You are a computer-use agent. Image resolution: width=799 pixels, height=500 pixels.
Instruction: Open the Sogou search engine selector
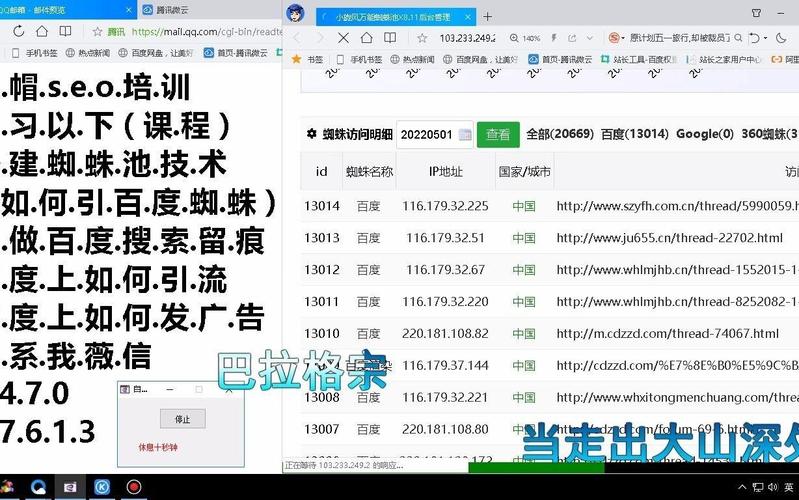(x=616, y=38)
